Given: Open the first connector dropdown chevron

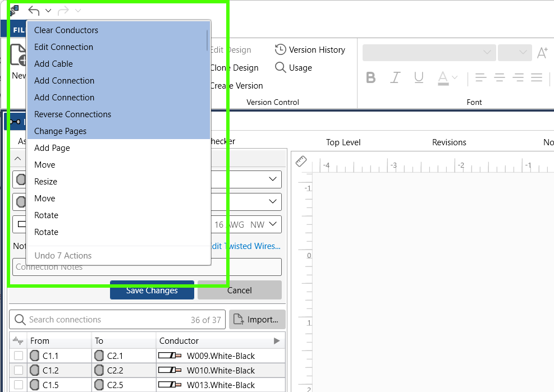Looking at the screenshot, I should click(272, 179).
